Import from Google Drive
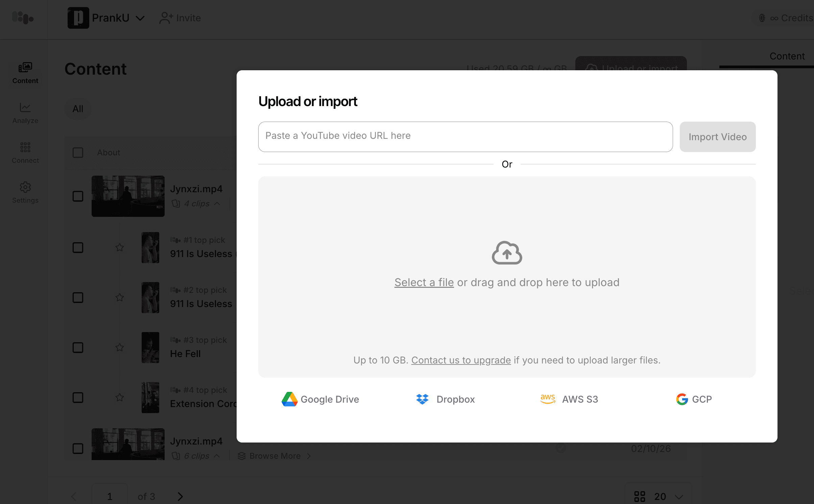The width and height of the screenshot is (814, 504). (320, 399)
